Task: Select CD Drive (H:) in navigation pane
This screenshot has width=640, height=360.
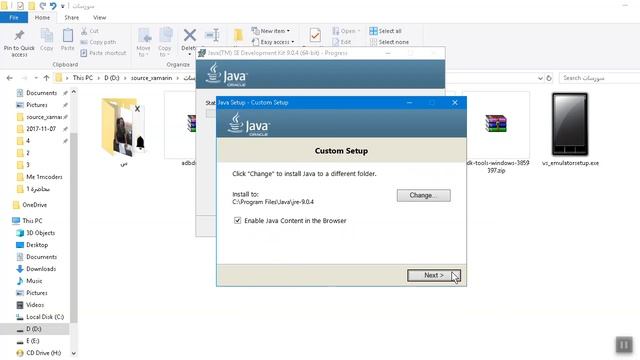Action: click(x=43, y=353)
